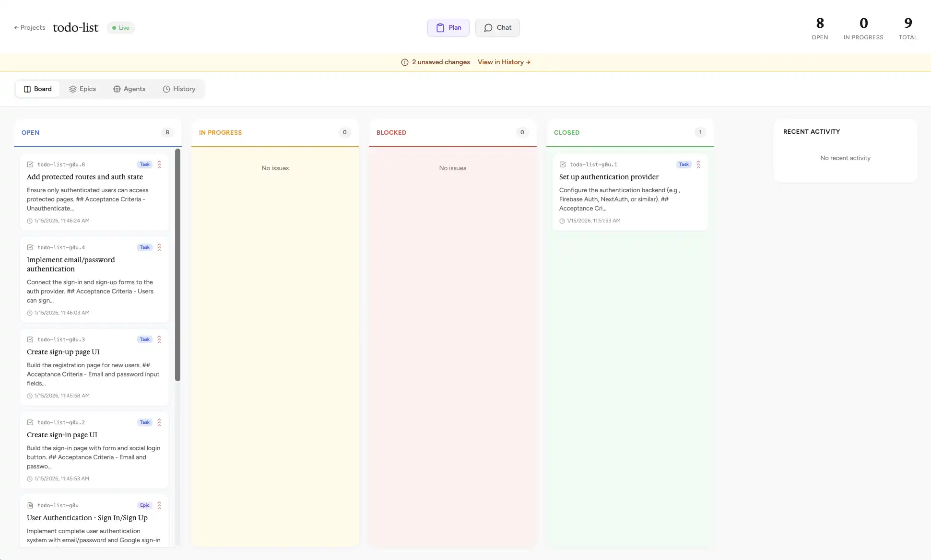The height and width of the screenshot is (560, 931).
Task: Click the Epic document icon on User Authentication card
Action: [31, 505]
